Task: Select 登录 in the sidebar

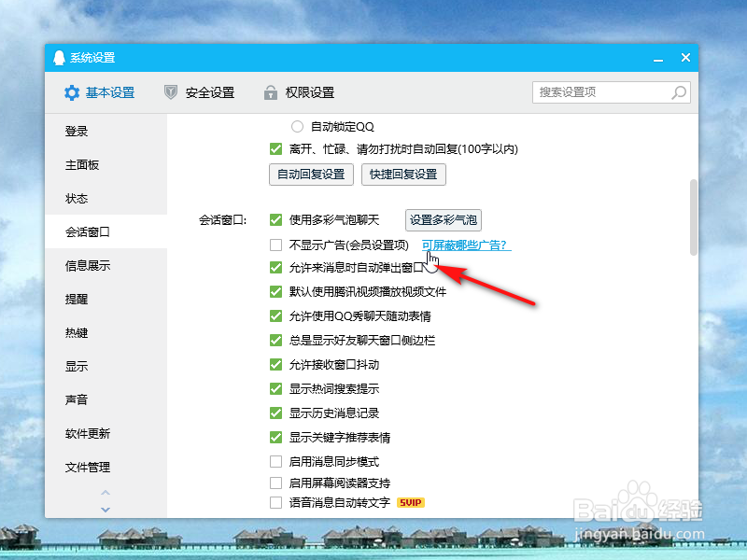Action: coord(106,131)
